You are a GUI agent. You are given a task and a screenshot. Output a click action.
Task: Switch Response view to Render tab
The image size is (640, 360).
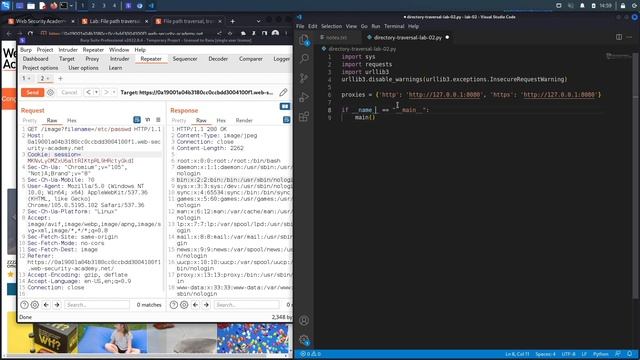coord(244,120)
